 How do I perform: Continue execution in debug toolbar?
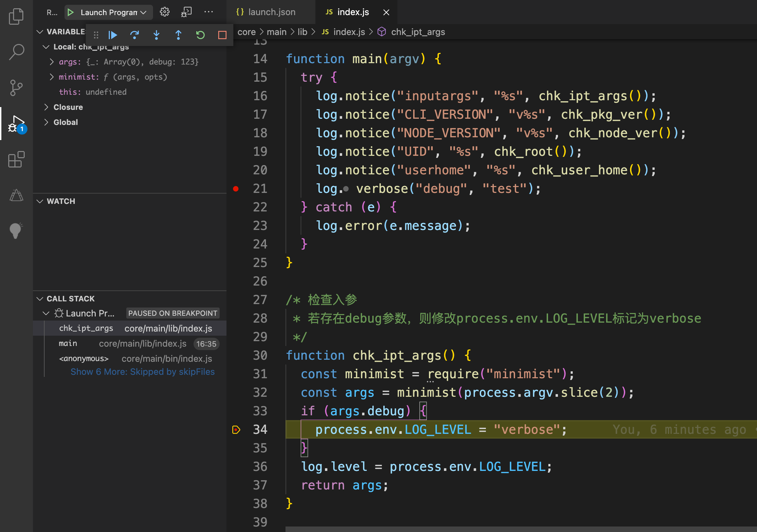(113, 35)
